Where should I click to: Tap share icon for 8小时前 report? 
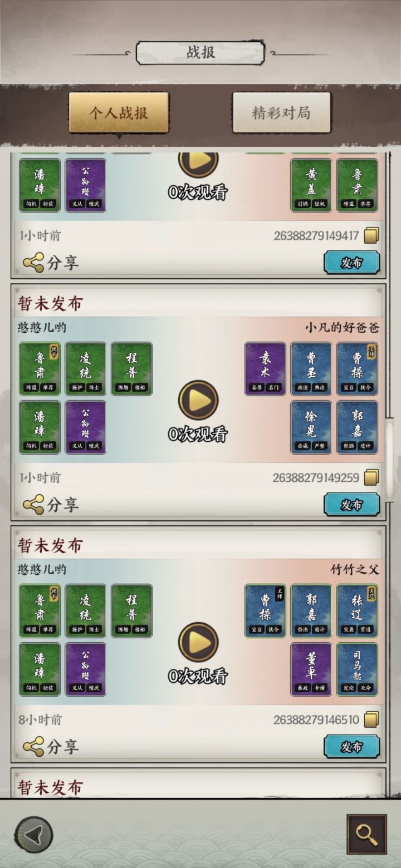33,746
